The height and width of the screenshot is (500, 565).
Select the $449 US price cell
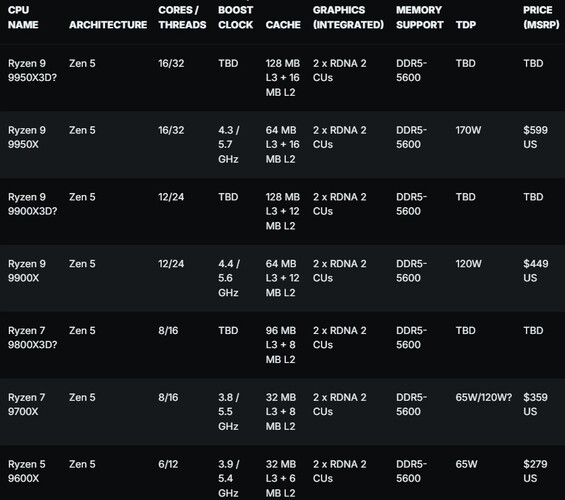pos(535,271)
